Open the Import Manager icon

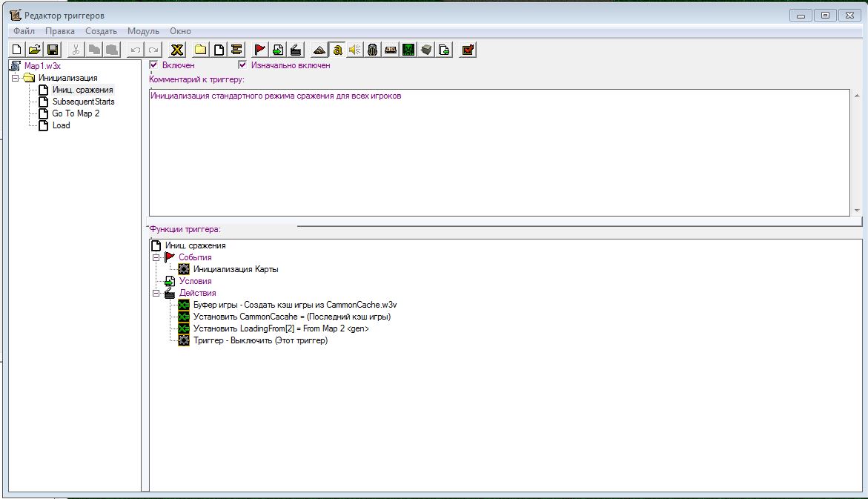tap(444, 50)
